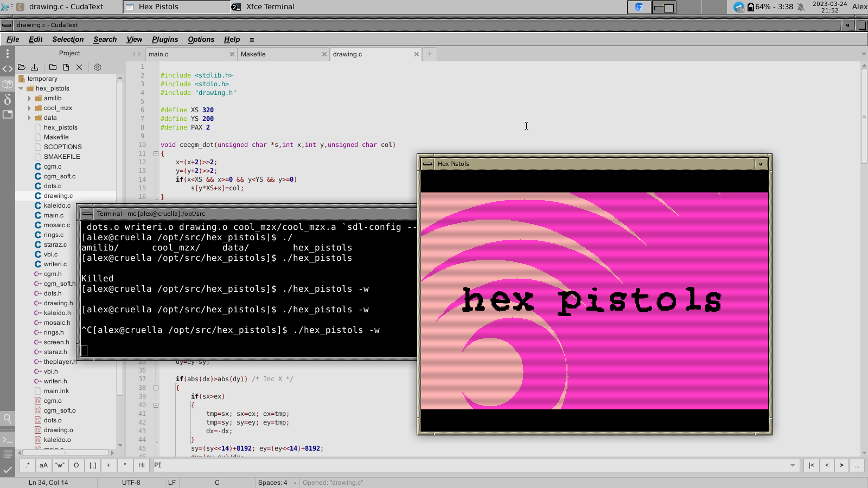Click Open project icon in Project toolbar
The image size is (868, 488).
tap(22, 67)
